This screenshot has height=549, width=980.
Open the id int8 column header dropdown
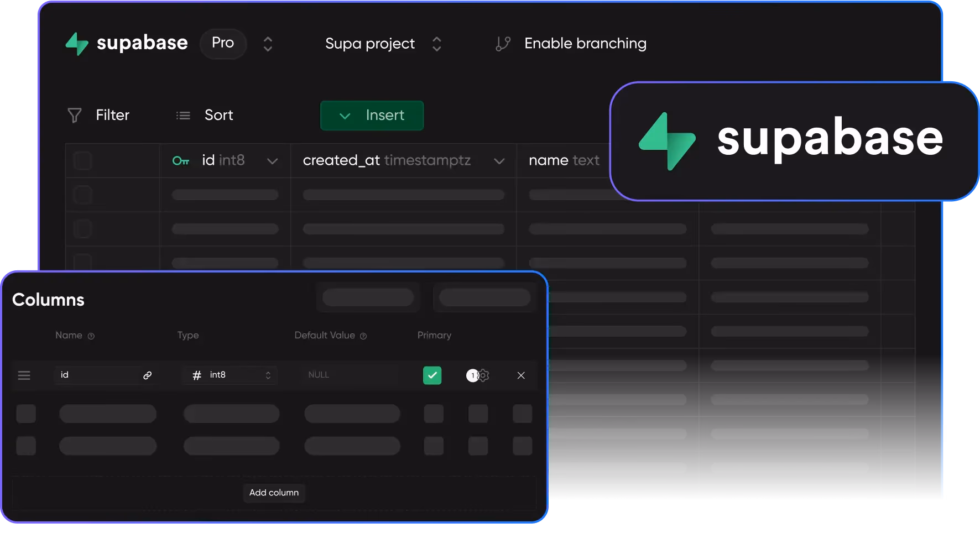click(x=272, y=161)
